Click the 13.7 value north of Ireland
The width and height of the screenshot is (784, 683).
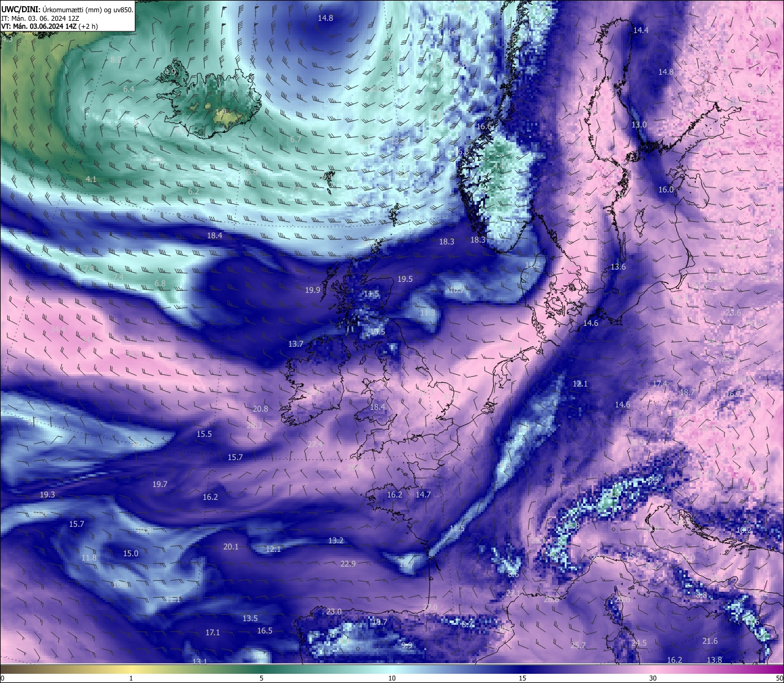coord(296,344)
